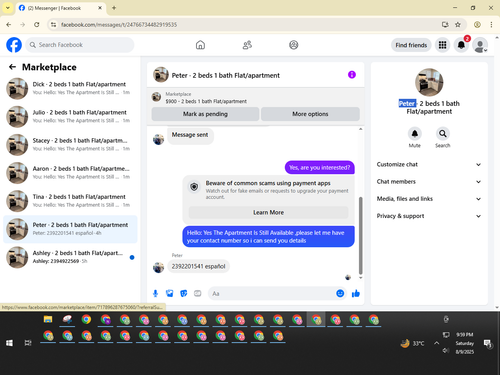Click the Mark as pending button
The width and height of the screenshot is (500, 375).
coord(205,114)
